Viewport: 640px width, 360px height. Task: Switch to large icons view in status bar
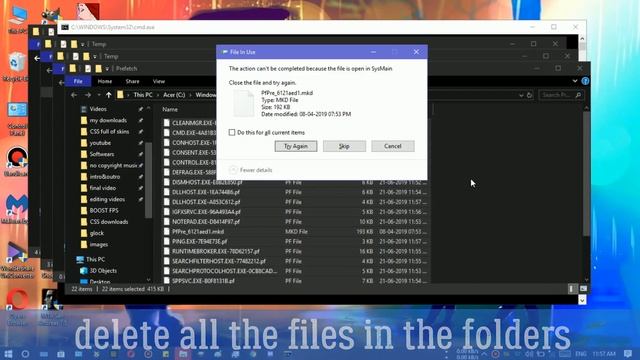[x=583, y=289]
